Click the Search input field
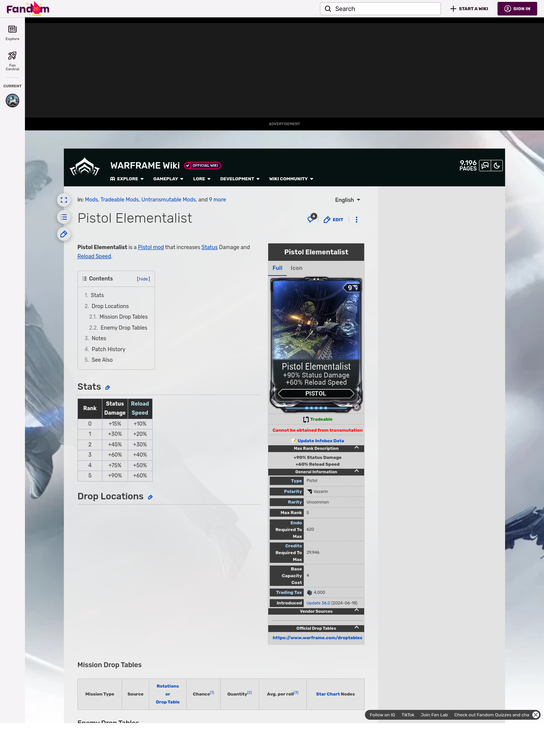The width and height of the screenshot is (544, 756). [380, 9]
